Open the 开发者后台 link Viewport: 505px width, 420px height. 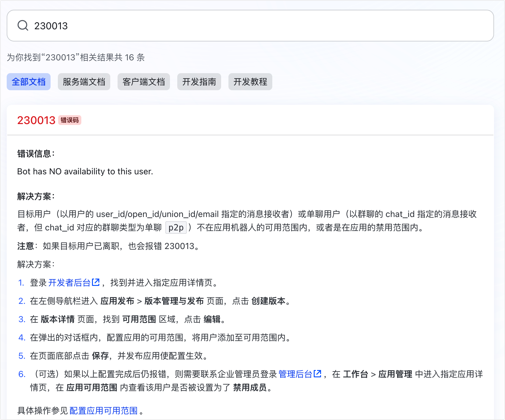(69, 283)
